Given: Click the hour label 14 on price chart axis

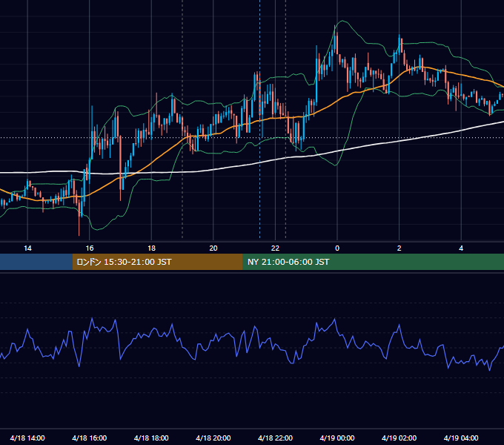Looking at the screenshot, I should (27, 248).
